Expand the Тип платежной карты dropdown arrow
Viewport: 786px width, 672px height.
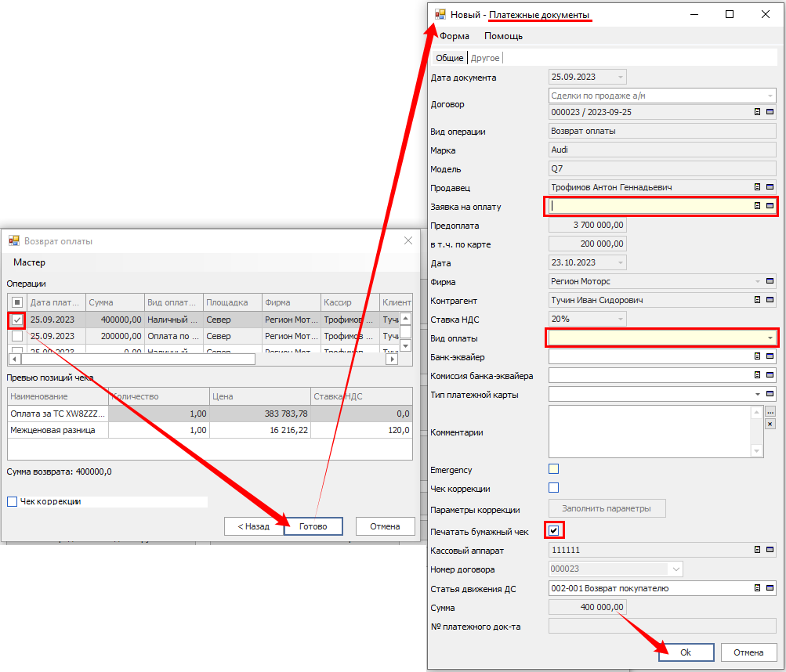[x=757, y=394]
